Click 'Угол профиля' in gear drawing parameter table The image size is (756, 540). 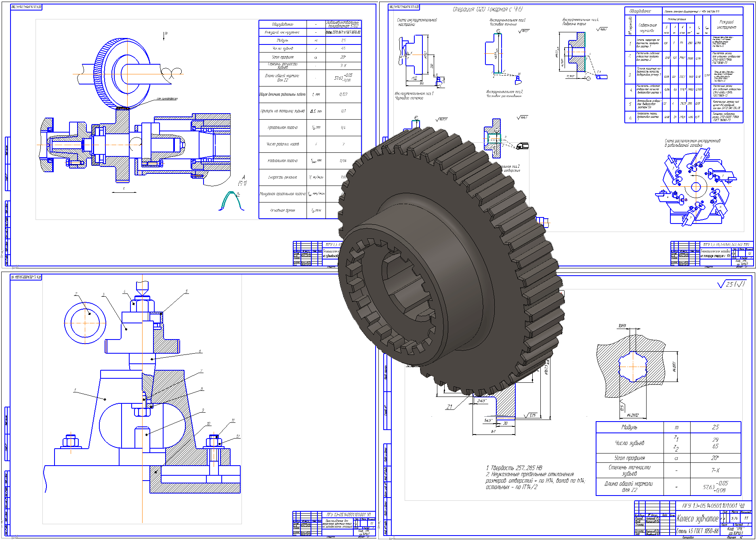tap(629, 458)
